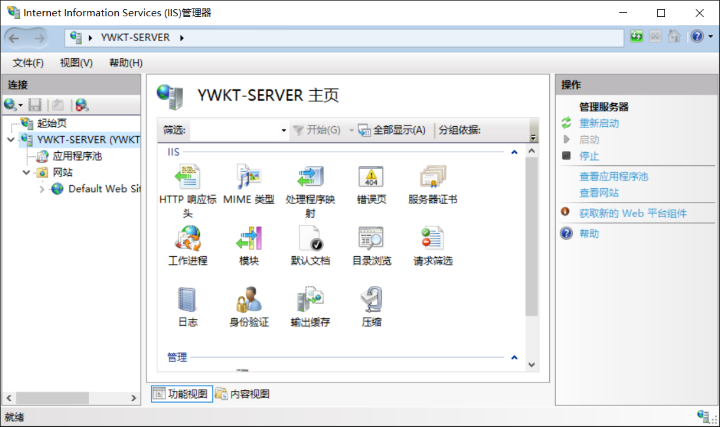Open the 身份验证 feature

click(x=249, y=307)
